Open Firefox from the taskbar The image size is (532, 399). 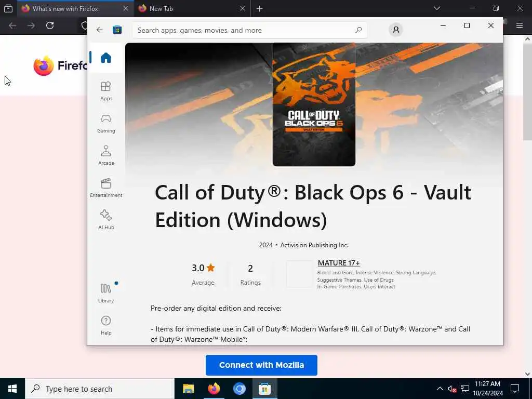(x=214, y=389)
